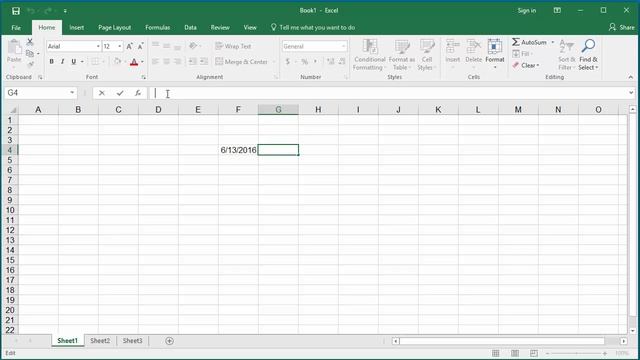The width and height of the screenshot is (640, 360).
Task: Toggle Underline formatting
Action: 74,62
